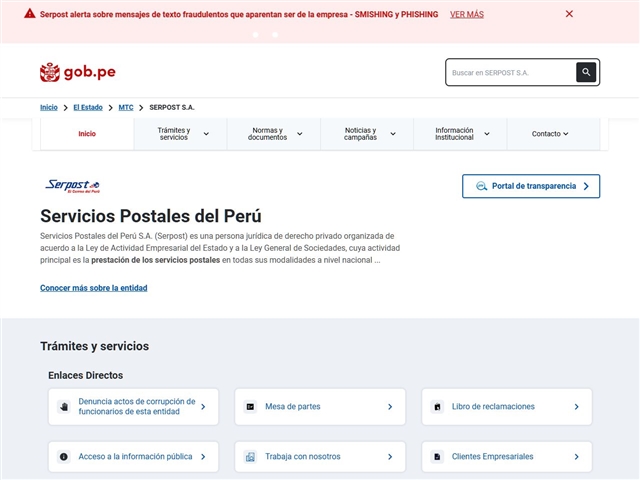Click the transparency portal magnifier icon
The width and height of the screenshot is (640, 480).
(481, 186)
